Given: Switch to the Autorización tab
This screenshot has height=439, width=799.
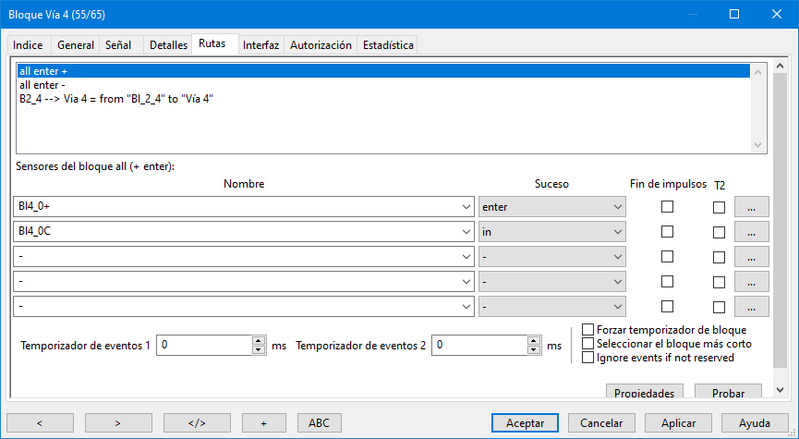Looking at the screenshot, I should coord(321,45).
